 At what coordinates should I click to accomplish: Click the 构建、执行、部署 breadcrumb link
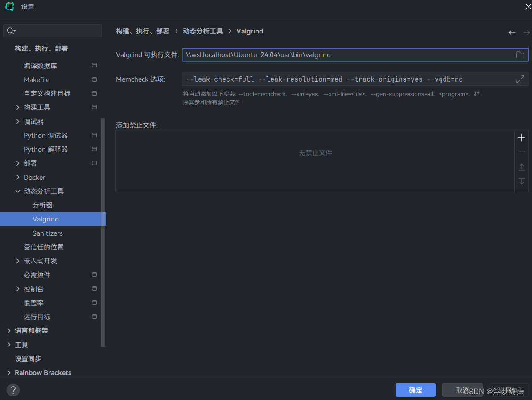(x=143, y=31)
